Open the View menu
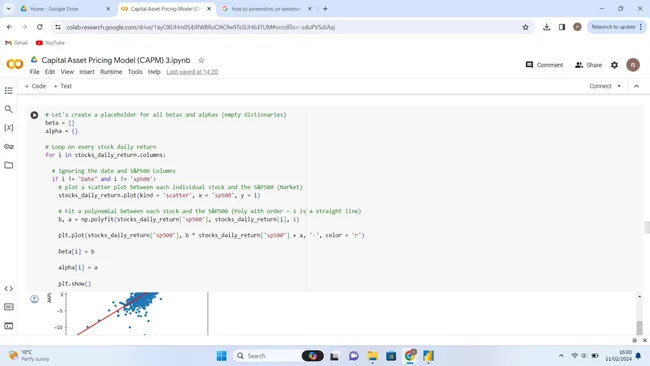 [x=67, y=72]
